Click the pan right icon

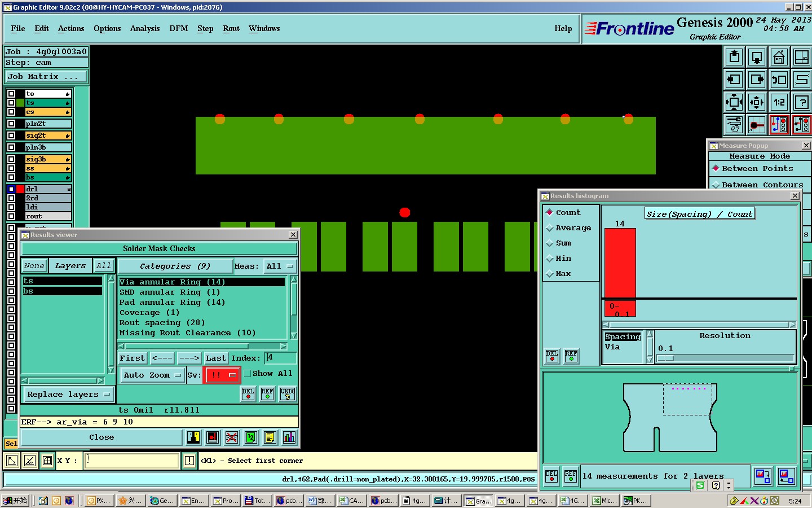757,80
